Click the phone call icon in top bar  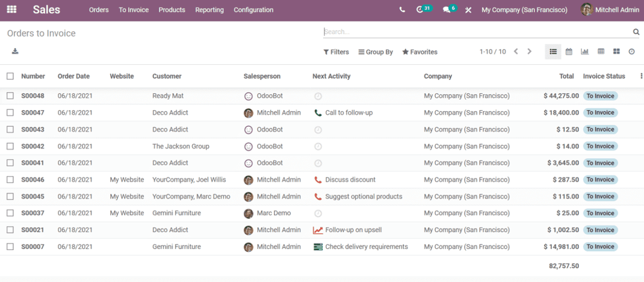pos(402,10)
